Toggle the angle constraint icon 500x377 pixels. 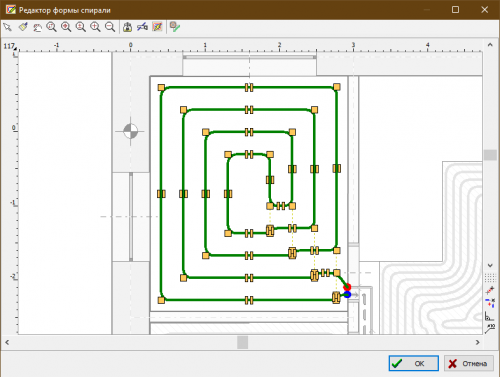(x=489, y=316)
